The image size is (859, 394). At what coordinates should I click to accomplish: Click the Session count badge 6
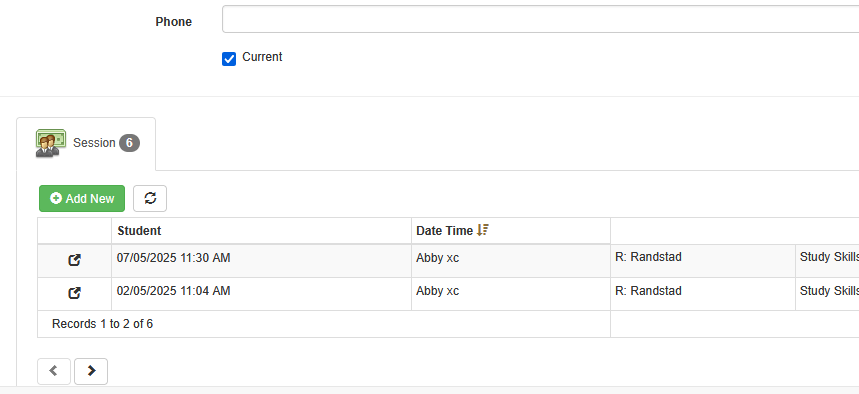[129, 143]
